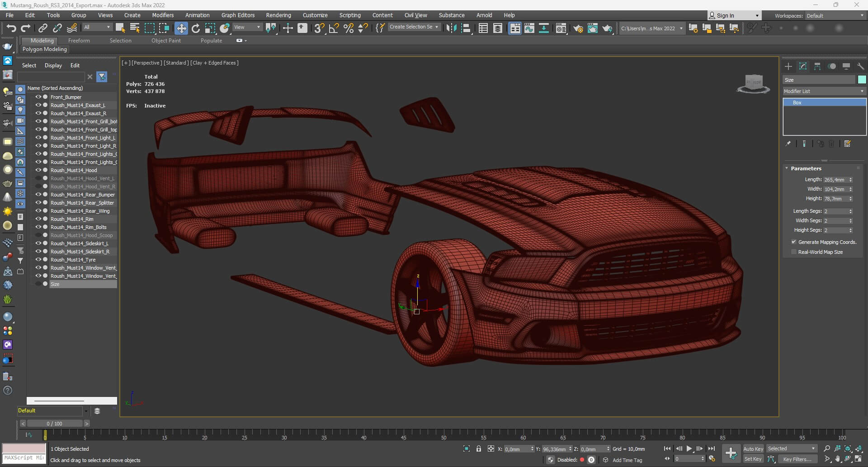Click Configure Modifier Sets icon
868x467 pixels.
[848, 144]
